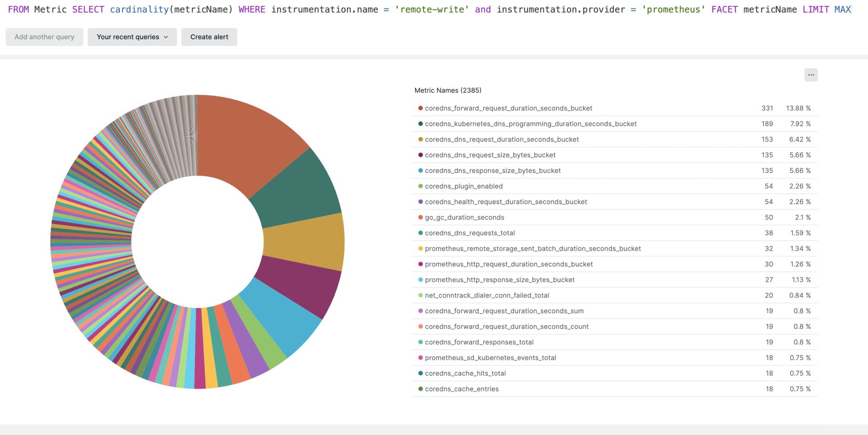Click the Add another query button
The width and height of the screenshot is (868, 435).
click(44, 37)
